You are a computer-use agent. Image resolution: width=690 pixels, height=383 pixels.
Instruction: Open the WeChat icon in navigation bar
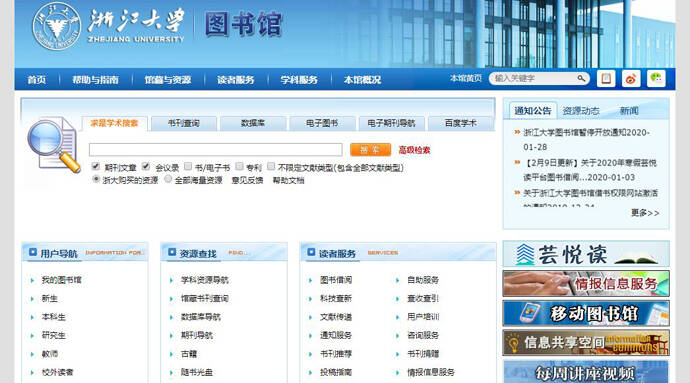(656, 79)
